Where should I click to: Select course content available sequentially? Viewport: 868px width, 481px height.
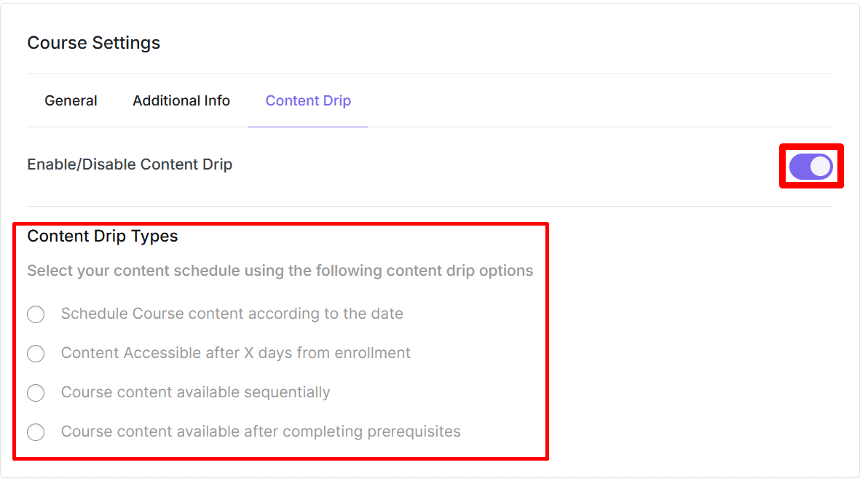[36, 393]
